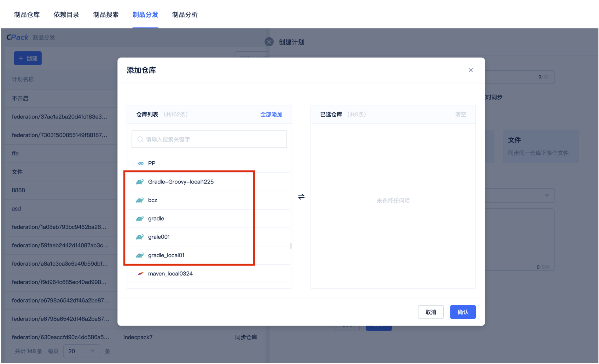Click plan federation/73031500855149f88187...

pos(60,135)
